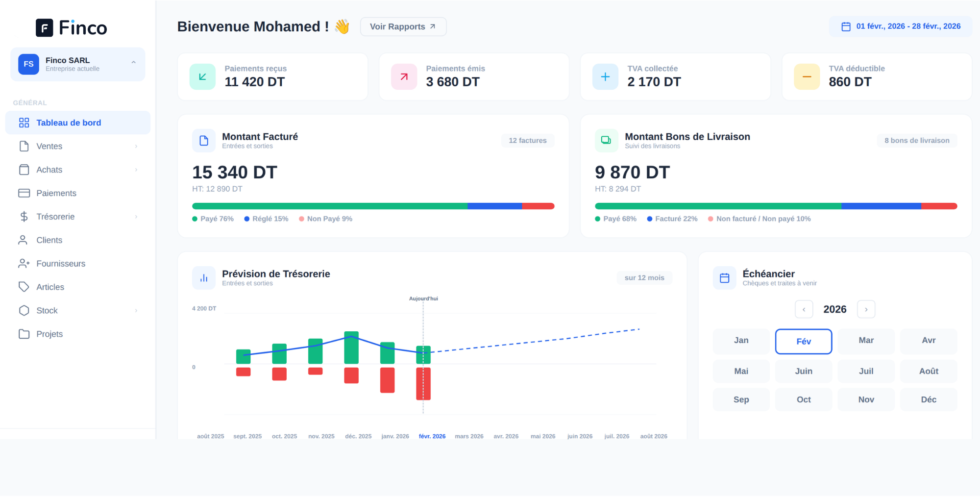This screenshot has width=980, height=497.
Task: Expand the Trésorerie submenu chevron
Action: point(136,217)
